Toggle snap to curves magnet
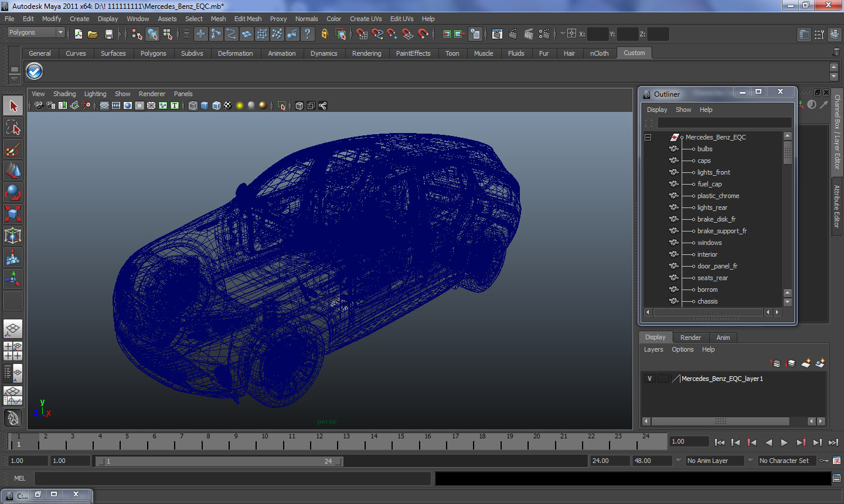Screen dimensions: 844x504 tap(377, 35)
